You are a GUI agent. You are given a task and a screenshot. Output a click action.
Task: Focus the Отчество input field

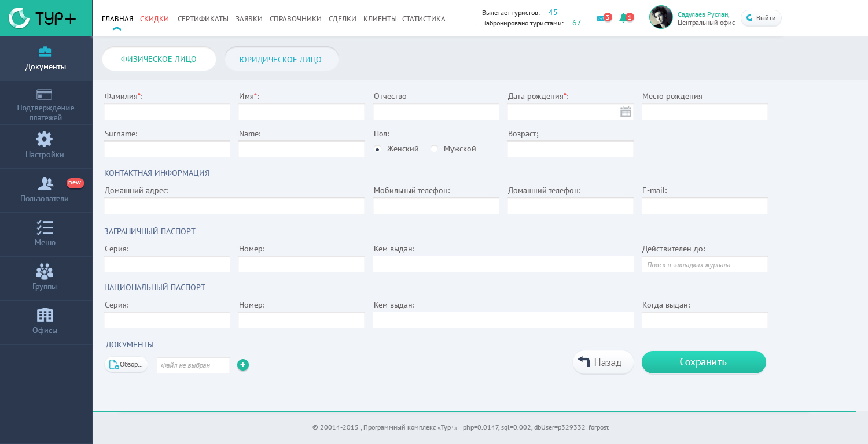tap(436, 112)
